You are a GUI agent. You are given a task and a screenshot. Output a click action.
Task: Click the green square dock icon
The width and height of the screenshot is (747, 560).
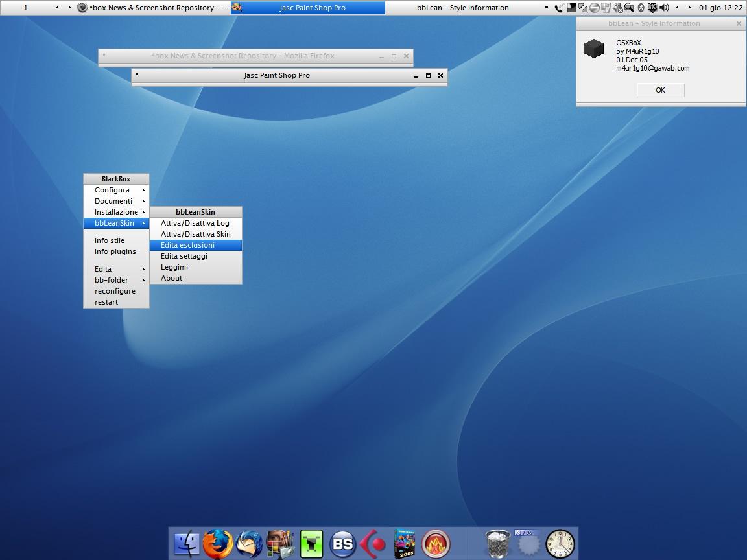(311, 543)
